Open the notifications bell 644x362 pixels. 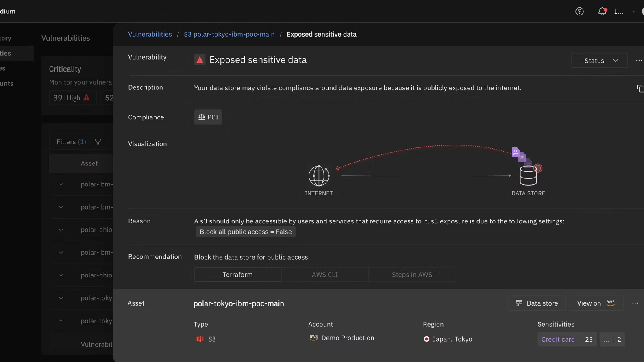[602, 11]
